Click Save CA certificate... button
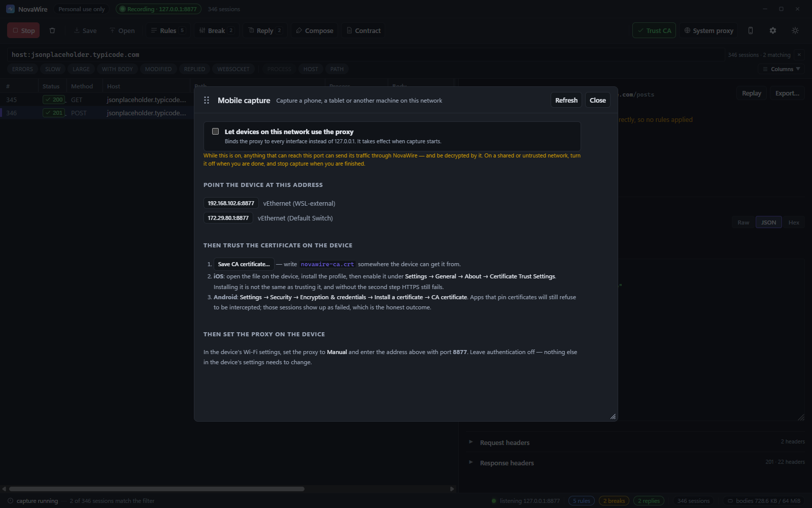The height and width of the screenshot is (508, 812). click(244, 264)
